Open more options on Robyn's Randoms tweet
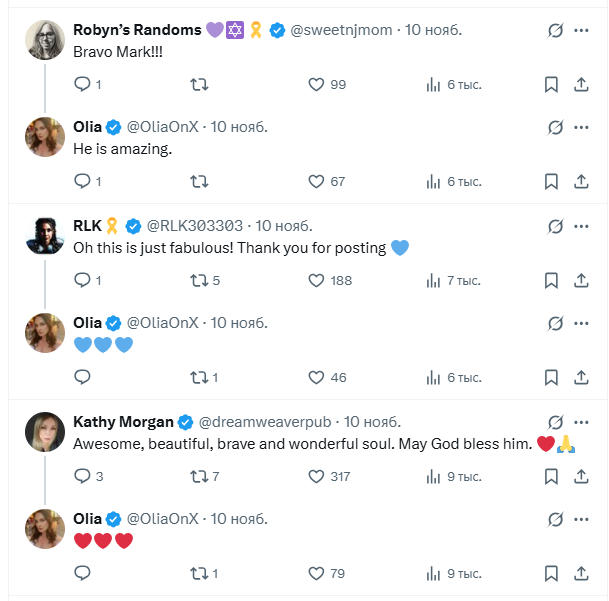Viewport: 609px width, 601px height. [x=582, y=30]
